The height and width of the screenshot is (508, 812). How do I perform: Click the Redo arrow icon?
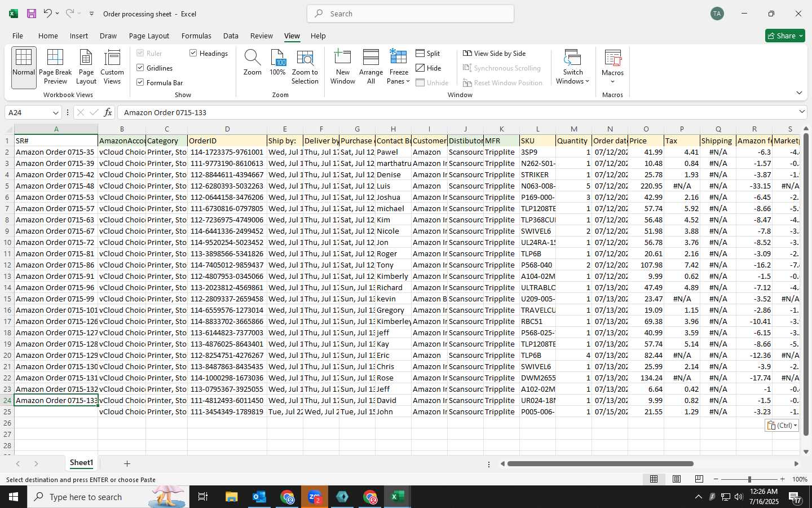click(x=69, y=14)
